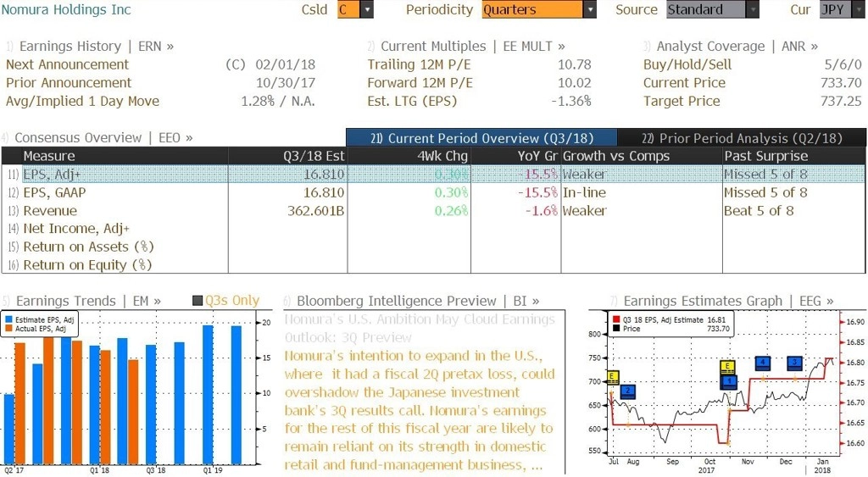Open the Cur JPY currency dropdown
868x477 pixels.
[x=860, y=9]
